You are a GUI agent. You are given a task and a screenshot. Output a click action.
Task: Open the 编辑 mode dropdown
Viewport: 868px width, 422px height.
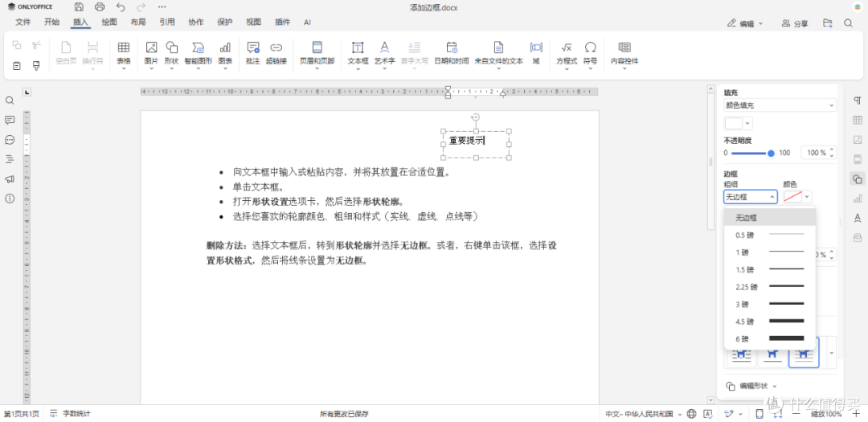(x=745, y=23)
